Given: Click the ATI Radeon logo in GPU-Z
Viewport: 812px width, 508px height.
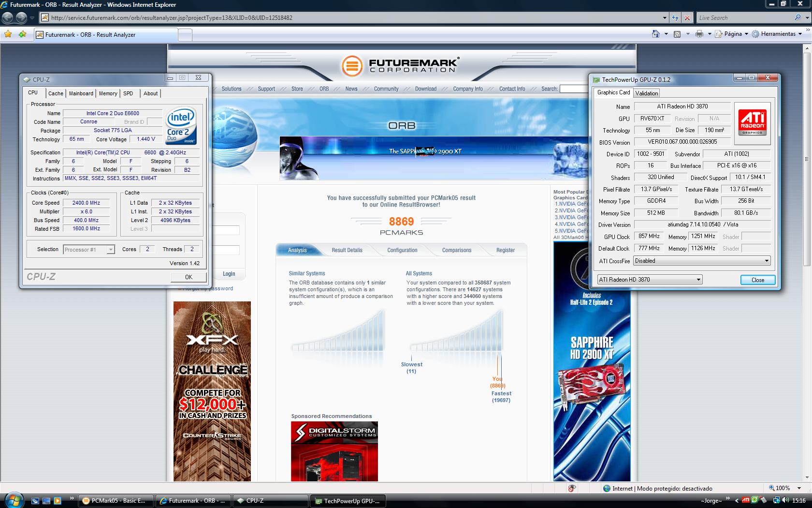Looking at the screenshot, I should pyautogui.click(x=752, y=124).
